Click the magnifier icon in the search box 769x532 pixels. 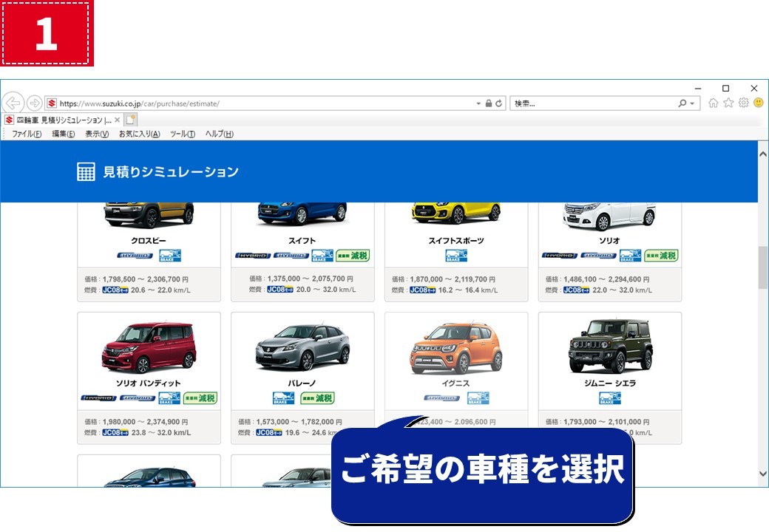(x=682, y=103)
